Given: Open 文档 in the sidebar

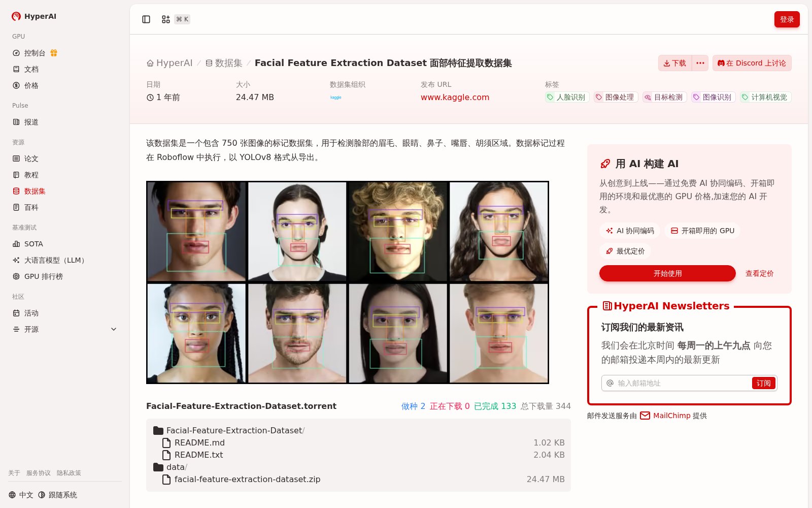Looking at the screenshot, I should point(31,69).
